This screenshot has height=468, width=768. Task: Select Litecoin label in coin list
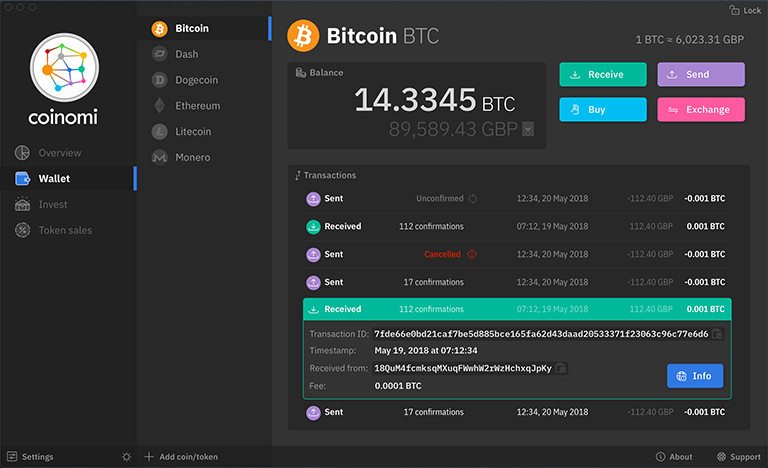(x=193, y=131)
